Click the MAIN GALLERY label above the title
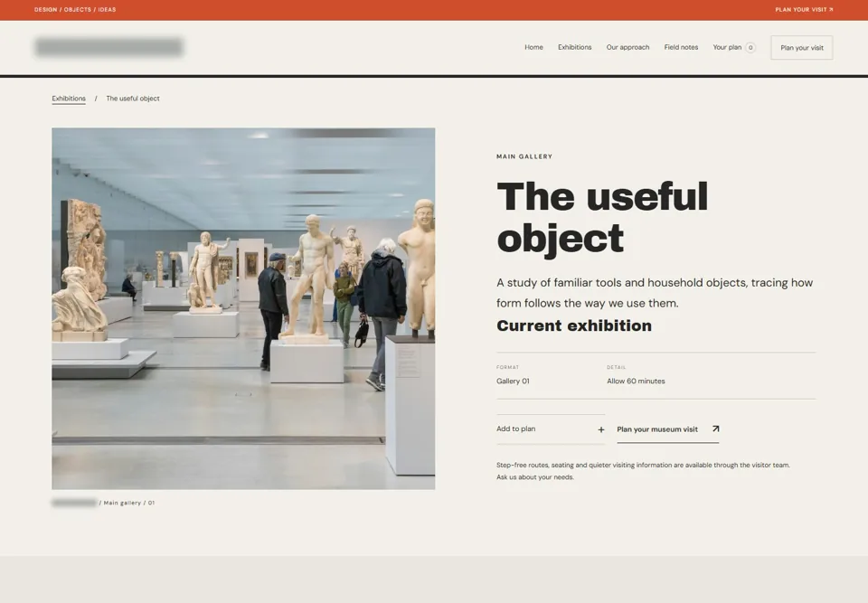This screenshot has width=868, height=603. (x=524, y=156)
